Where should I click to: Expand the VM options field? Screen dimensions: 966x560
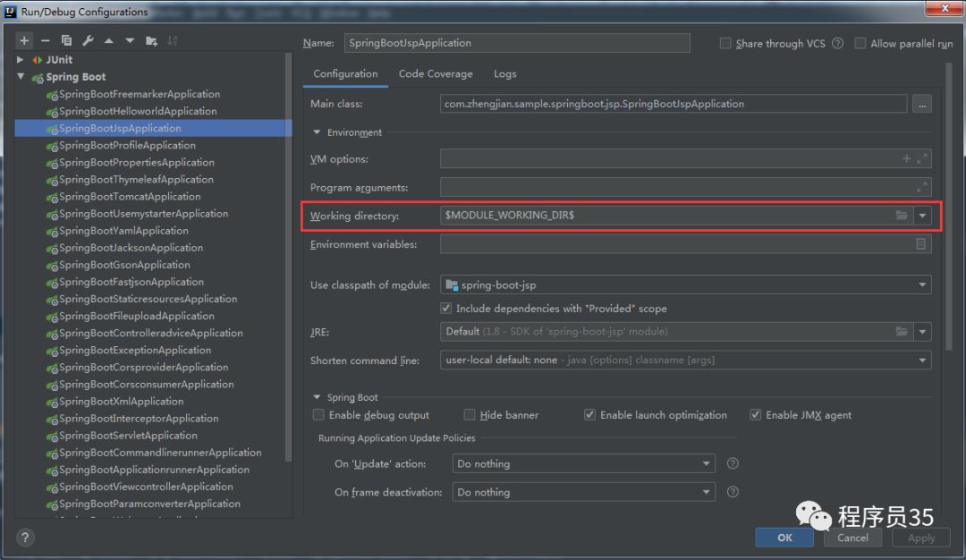[921, 158]
